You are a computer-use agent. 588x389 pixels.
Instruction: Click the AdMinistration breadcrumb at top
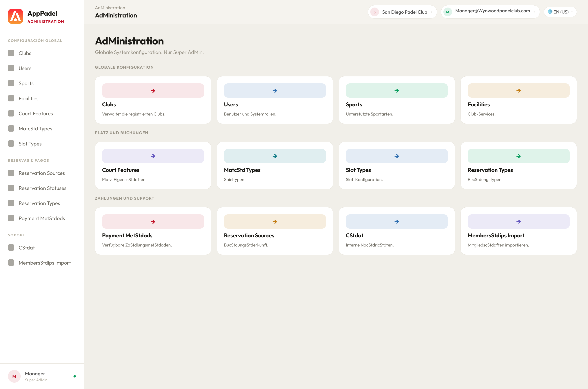pos(110,8)
